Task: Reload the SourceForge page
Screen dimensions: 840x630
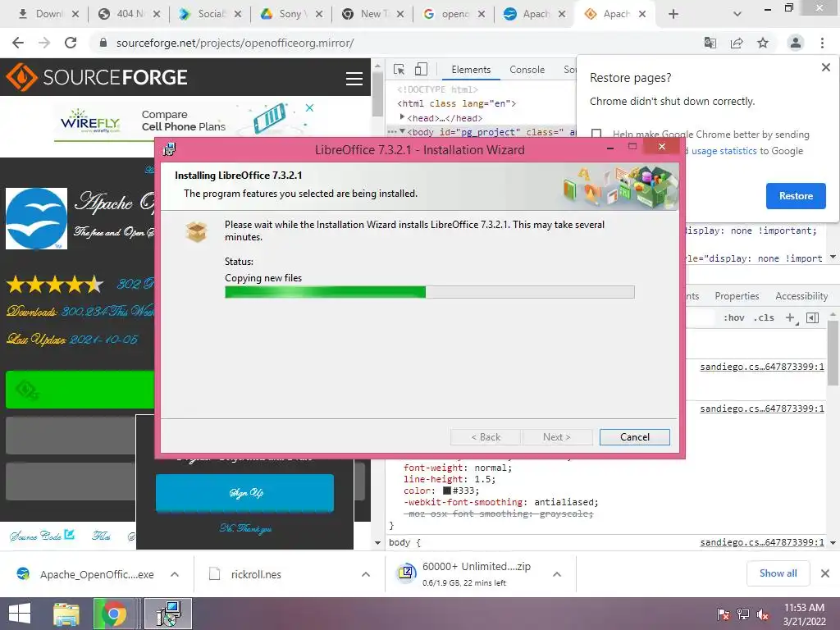Action: tap(71, 43)
